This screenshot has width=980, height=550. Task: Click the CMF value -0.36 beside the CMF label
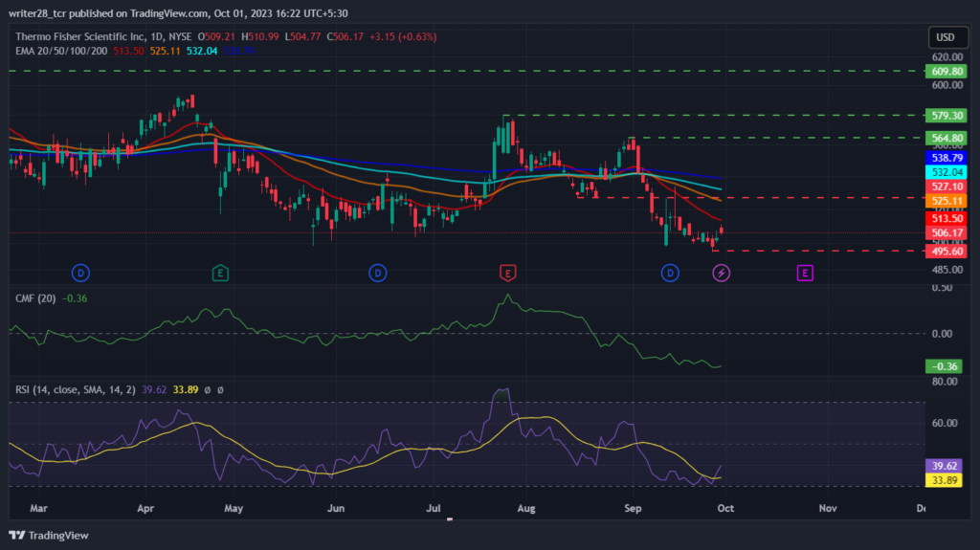75,298
